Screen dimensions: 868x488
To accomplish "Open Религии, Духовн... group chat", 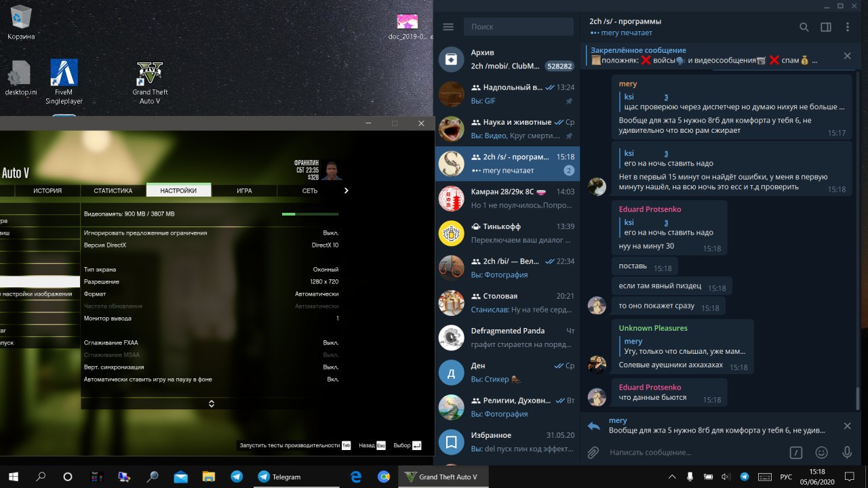I will coord(507,407).
